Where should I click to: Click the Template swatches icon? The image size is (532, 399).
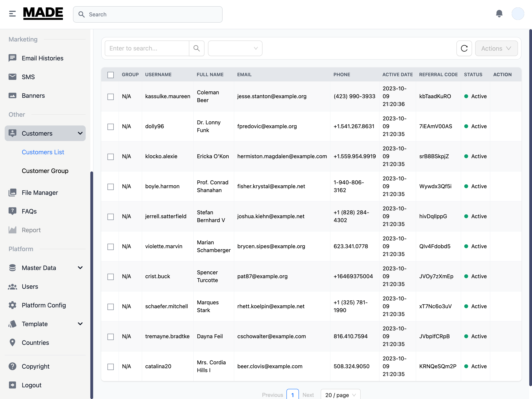[x=12, y=324]
